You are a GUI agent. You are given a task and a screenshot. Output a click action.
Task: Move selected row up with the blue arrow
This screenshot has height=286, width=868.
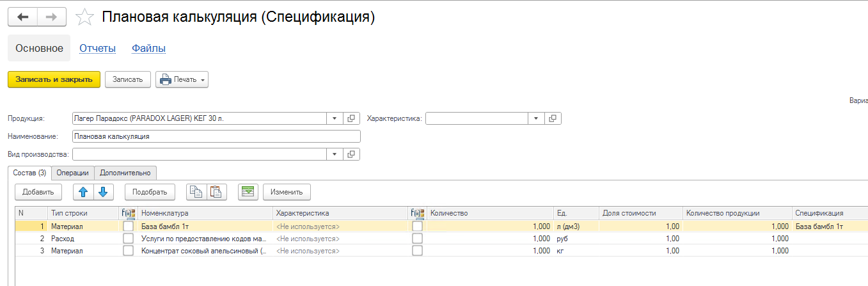pyautogui.click(x=83, y=192)
